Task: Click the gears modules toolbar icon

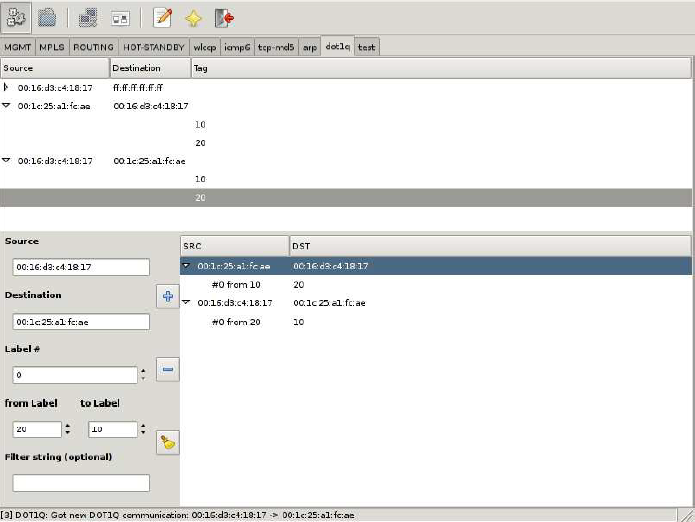Action: coord(16,18)
